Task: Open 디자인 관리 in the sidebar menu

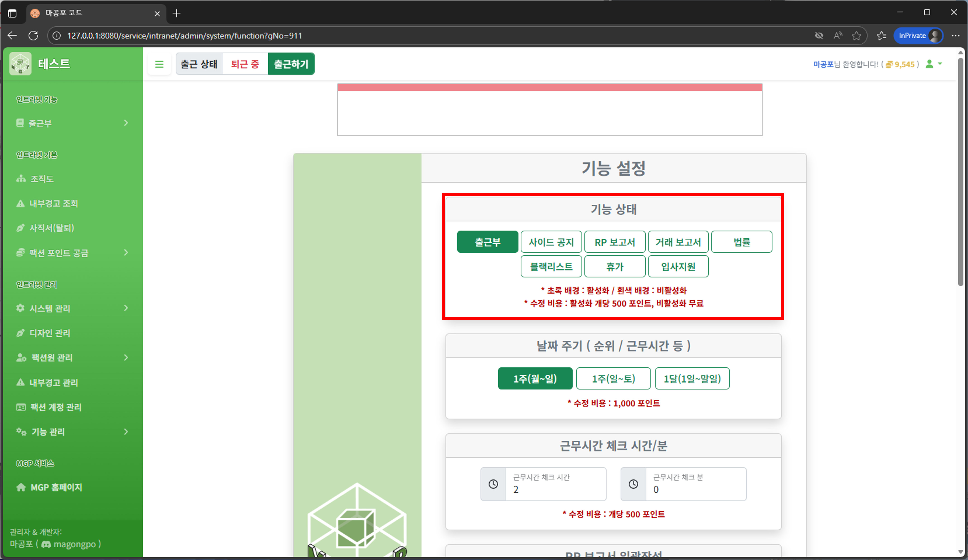Action: coord(50,333)
